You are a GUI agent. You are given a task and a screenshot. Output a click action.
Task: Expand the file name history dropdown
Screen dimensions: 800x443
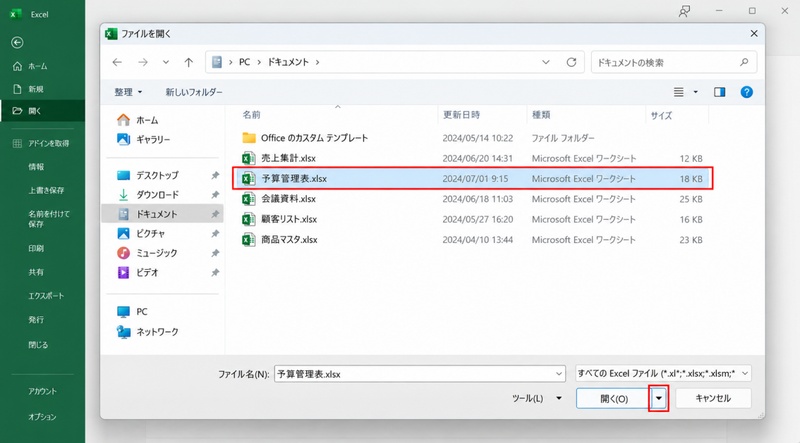[x=559, y=374]
